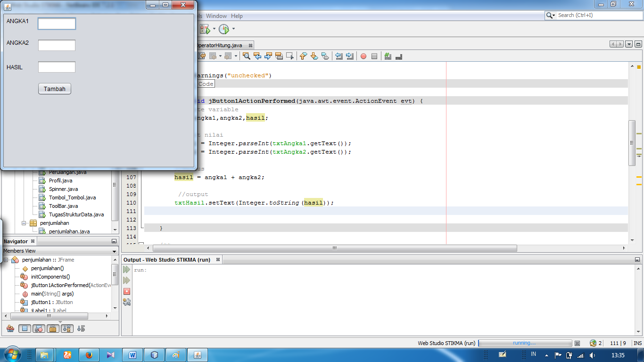The image size is (644, 362).
Task: Select Find Selection magnifier in editor toolbar
Action: coord(246,56)
